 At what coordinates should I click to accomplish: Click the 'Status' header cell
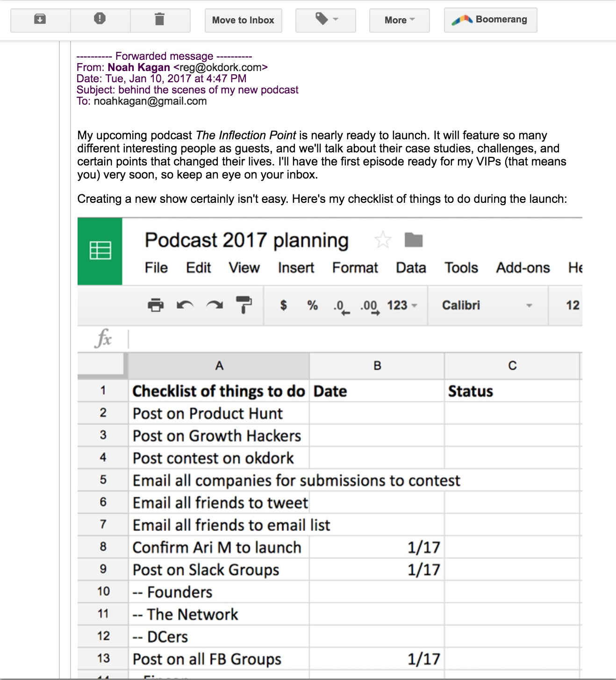point(512,391)
